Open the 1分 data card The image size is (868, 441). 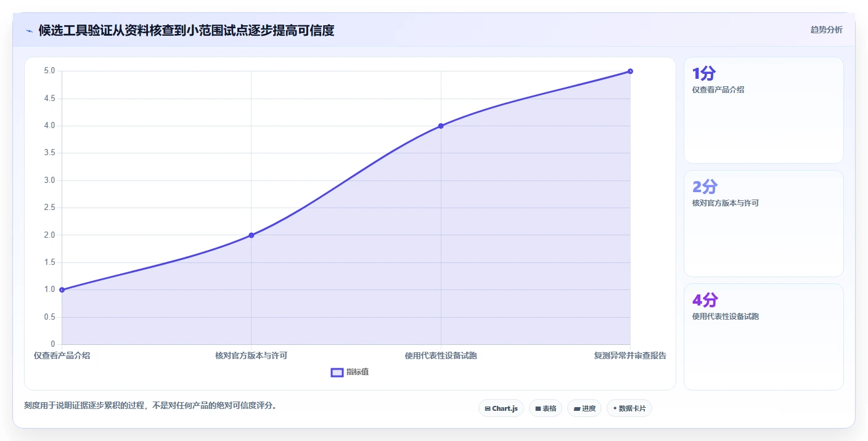tap(764, 110)
